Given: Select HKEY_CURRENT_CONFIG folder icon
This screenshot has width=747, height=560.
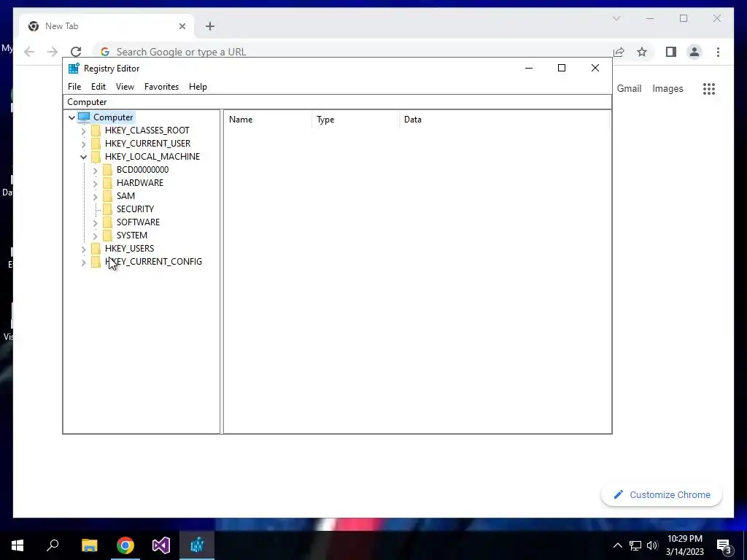Looking at the screenshot, I should coord(96,262).
